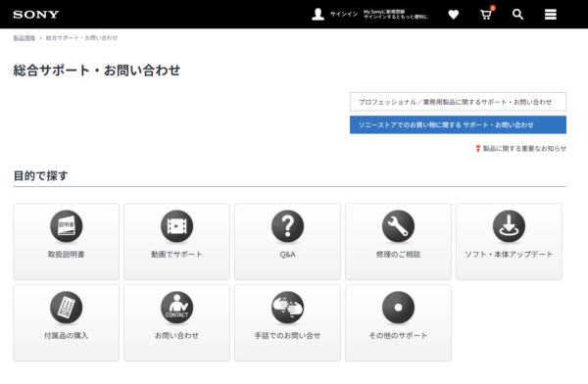Open the shopping cart icon
The width and height of the screenshot is (588, 384).
pos(486,14)
